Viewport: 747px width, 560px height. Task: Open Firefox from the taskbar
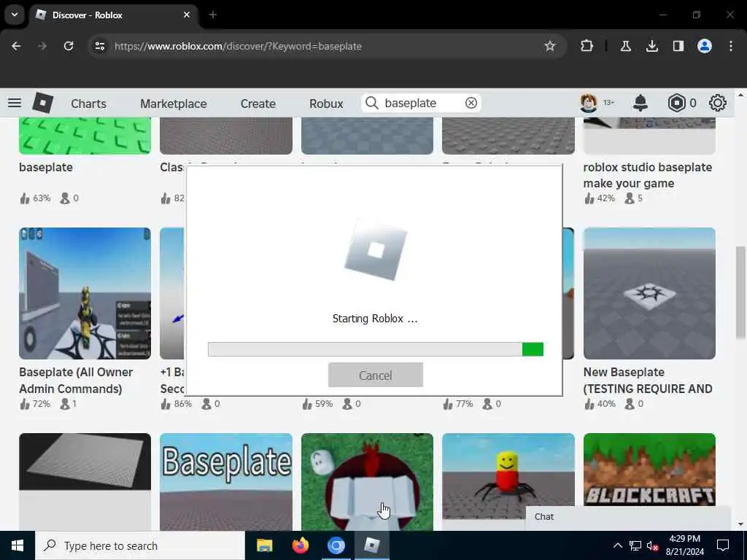[300, 545]
